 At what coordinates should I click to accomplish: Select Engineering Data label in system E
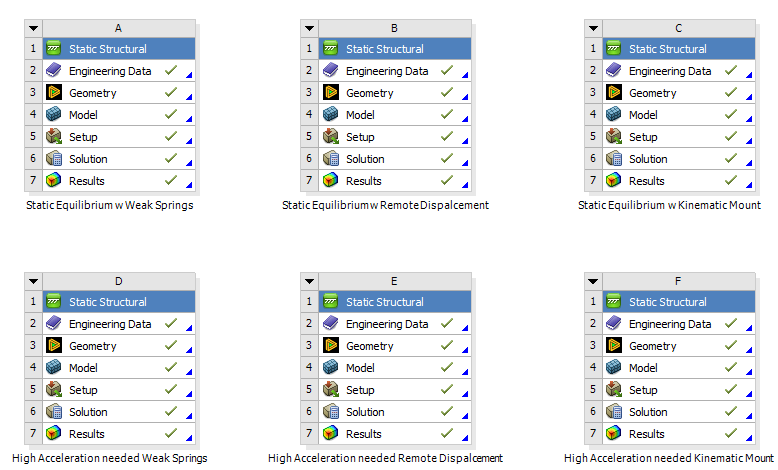coord(387,324)
